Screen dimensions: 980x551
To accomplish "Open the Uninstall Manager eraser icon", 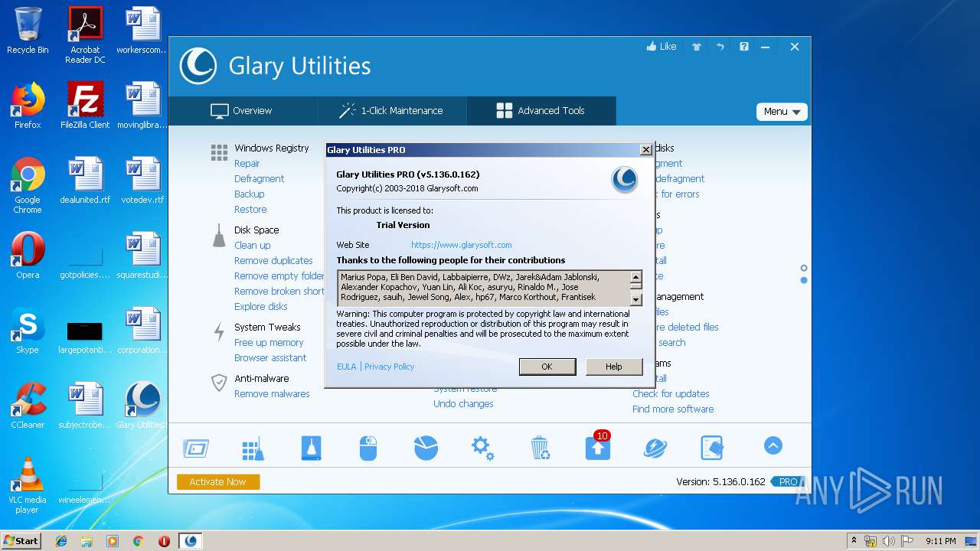I will click(712, 448).
